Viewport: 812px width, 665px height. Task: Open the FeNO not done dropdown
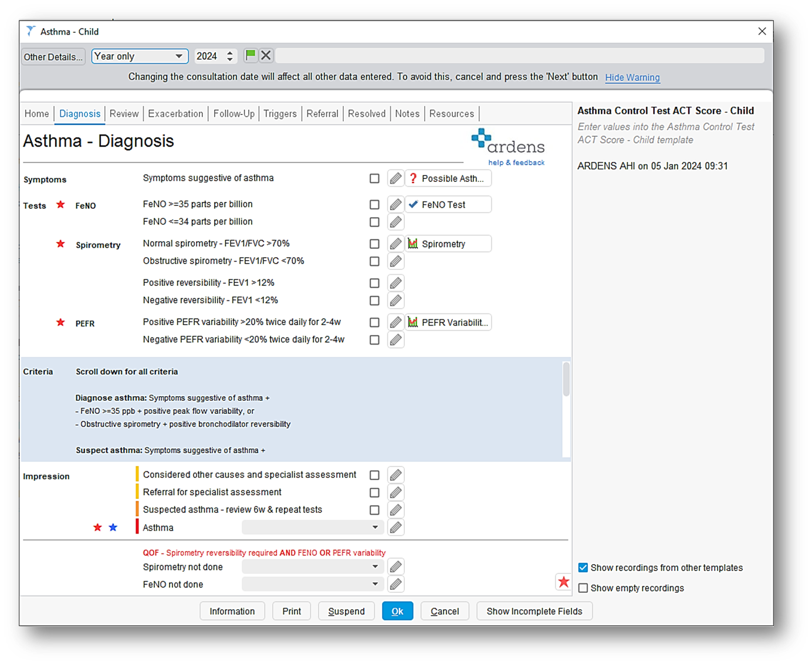(313, 585)
